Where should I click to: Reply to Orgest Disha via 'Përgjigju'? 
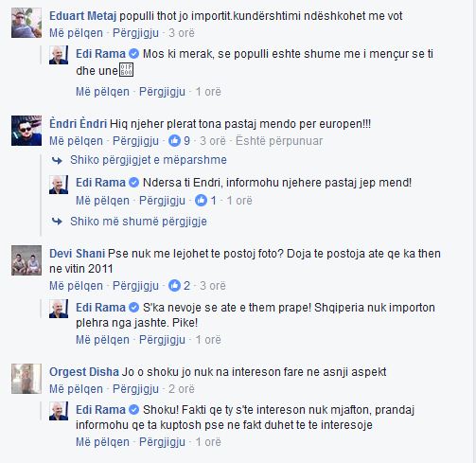click(135, 389)
